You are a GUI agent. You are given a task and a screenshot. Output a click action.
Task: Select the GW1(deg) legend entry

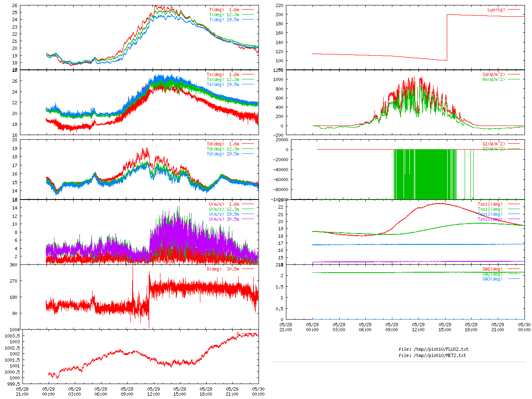[492, 269]
